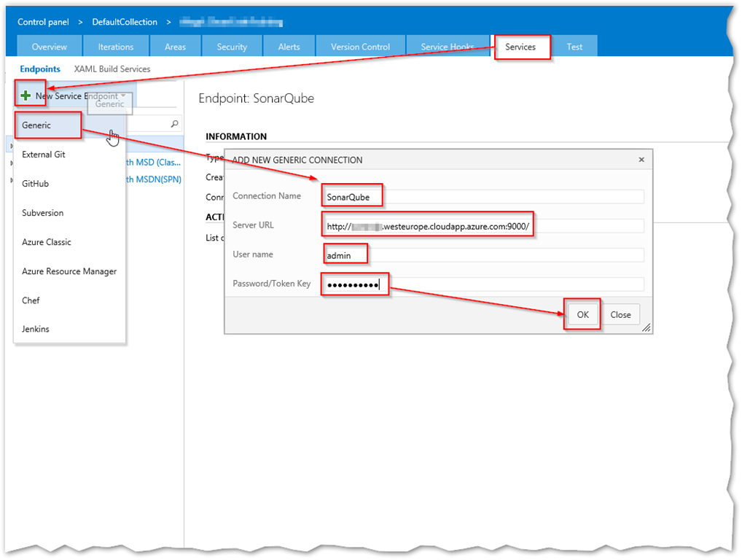Image resolution: width=742 pixels, height=560 pixels.
Task: Pick Subversion from the dropdown menu
Action: (x=43, y=213)
